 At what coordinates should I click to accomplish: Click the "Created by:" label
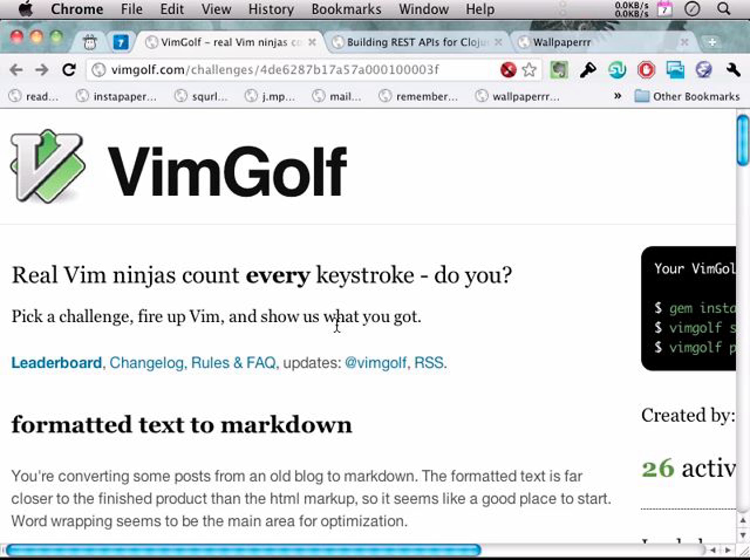pos(688,415)
